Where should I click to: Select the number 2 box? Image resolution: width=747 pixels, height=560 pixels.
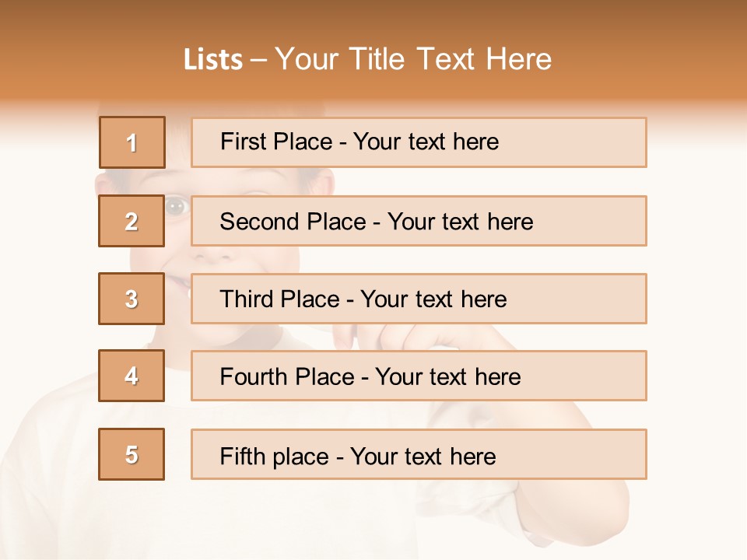(x=132, y=221)
